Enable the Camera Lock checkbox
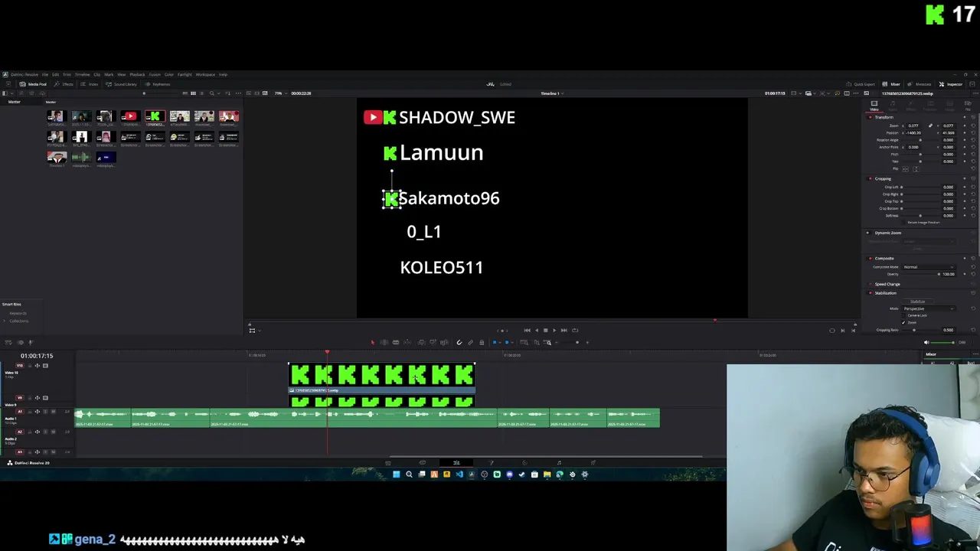The image size is (980, 551). [903, 315]
